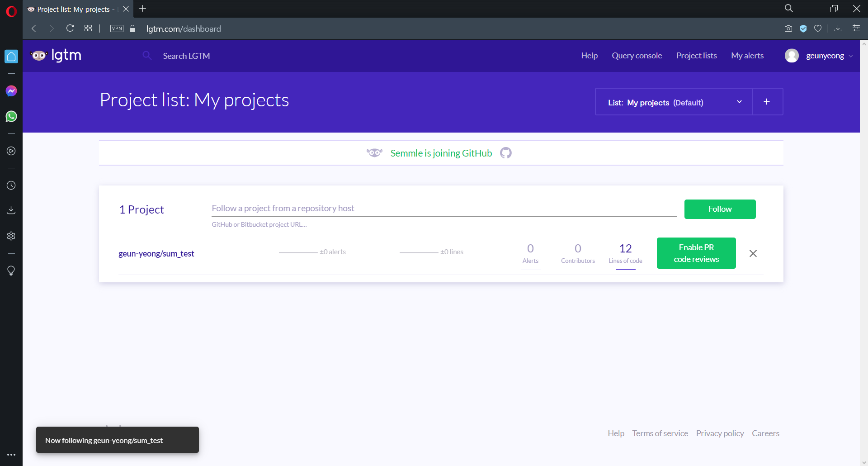This screenshot has height=466, width=868.
Task: Click the GitHub octocat icon in banner
Action: point(506,153)
